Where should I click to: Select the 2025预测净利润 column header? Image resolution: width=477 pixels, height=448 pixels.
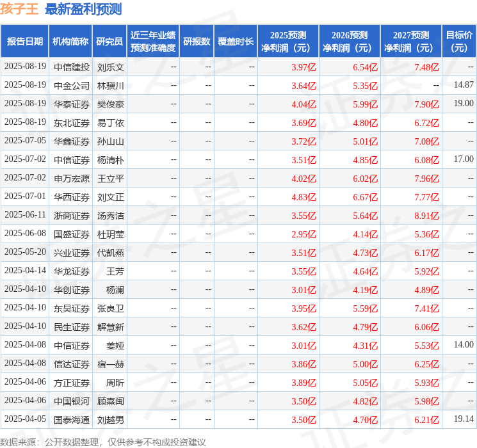pyautogui.click(x=288, y=41)
